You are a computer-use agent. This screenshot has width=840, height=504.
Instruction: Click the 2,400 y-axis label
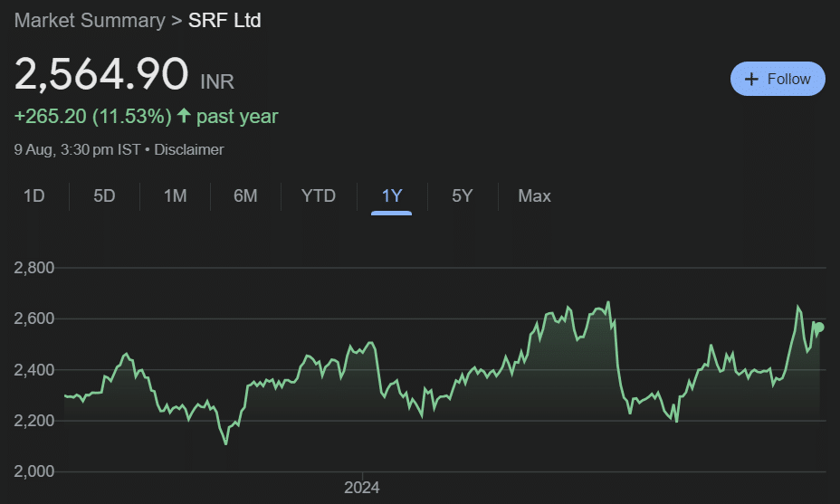pos(34,369)
